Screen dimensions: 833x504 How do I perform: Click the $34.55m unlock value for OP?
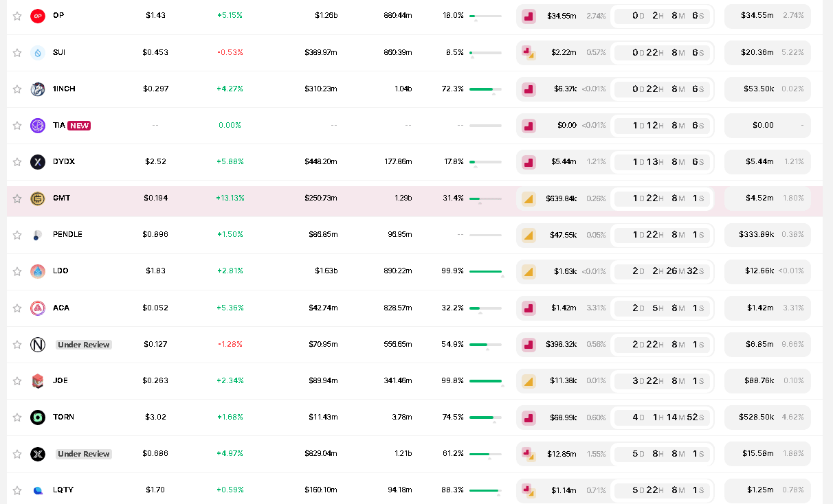pos(766,15)
